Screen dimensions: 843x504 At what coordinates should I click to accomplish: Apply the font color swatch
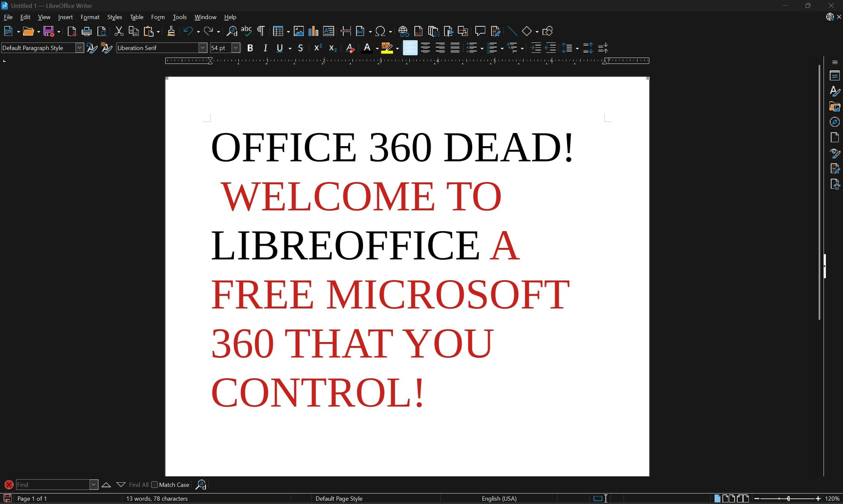[x=367, y=48]
